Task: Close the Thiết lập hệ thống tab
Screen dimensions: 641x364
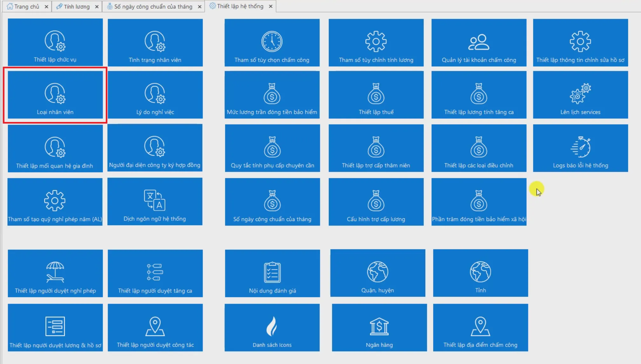Action: coord(271,6)
